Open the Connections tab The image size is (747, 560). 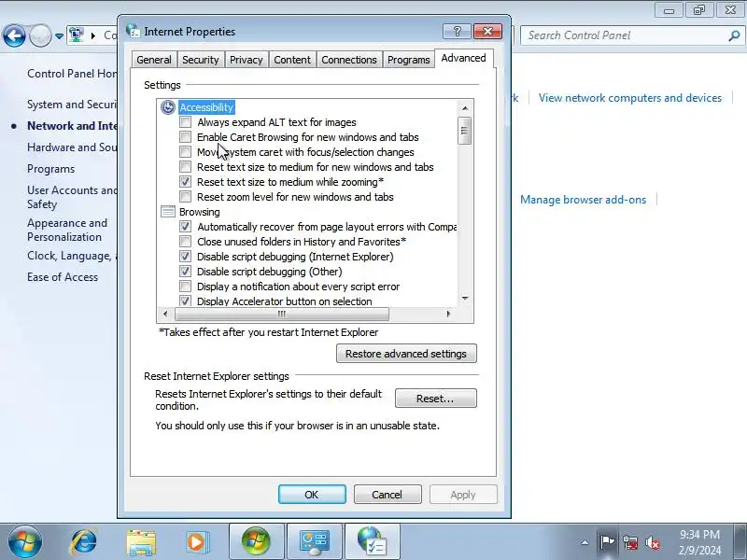349,60
